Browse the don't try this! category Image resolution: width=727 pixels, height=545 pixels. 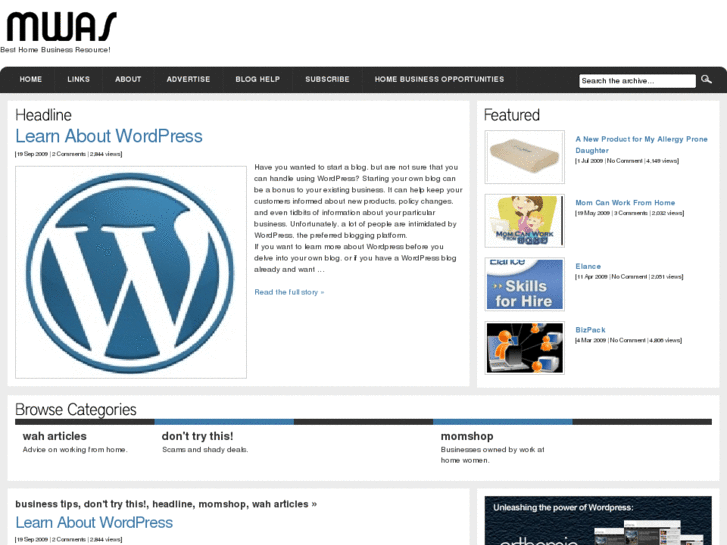(x=198, y=436)
